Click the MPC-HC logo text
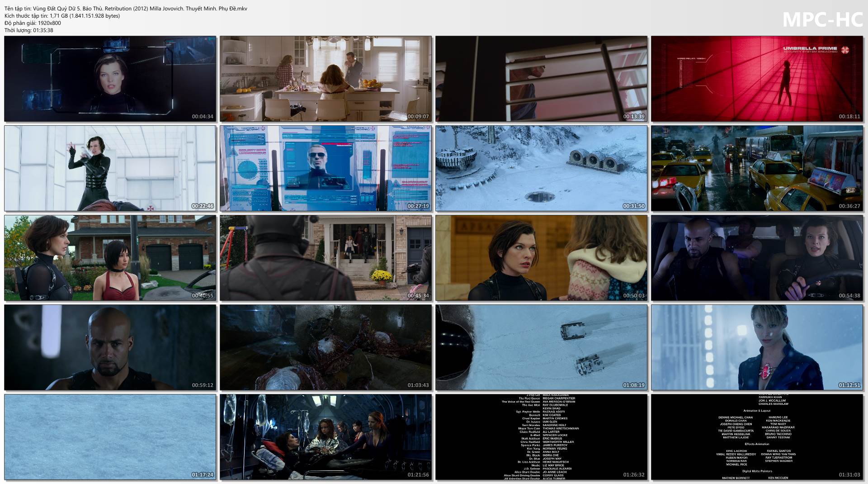This screenshot has height=484, width=868. click(822, 19)
